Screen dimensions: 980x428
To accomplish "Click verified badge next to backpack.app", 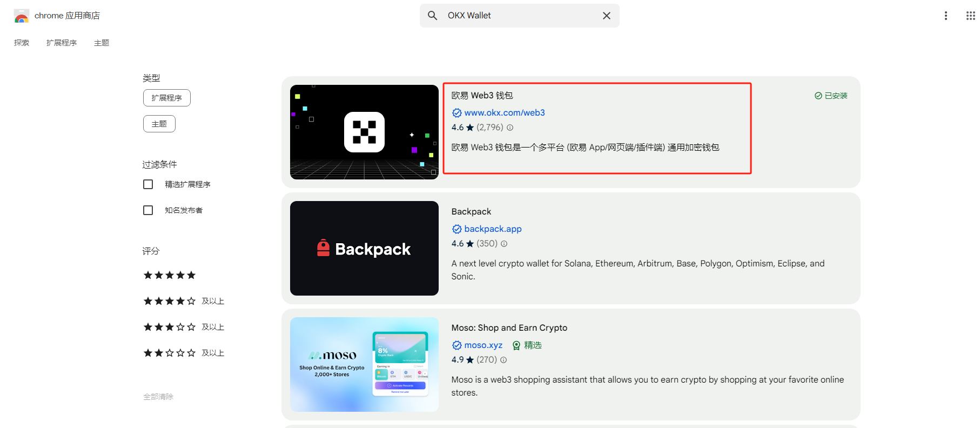I will coord(457,229).
